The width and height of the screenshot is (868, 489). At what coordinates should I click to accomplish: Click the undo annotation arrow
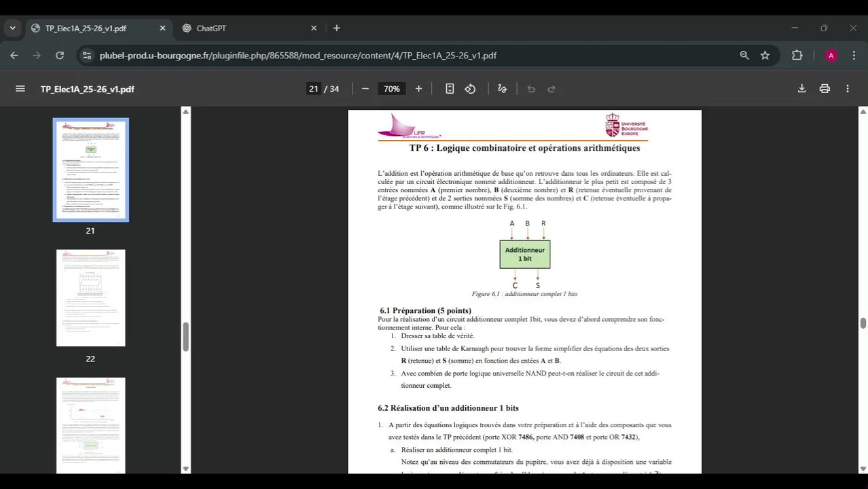tap(531, 89)
